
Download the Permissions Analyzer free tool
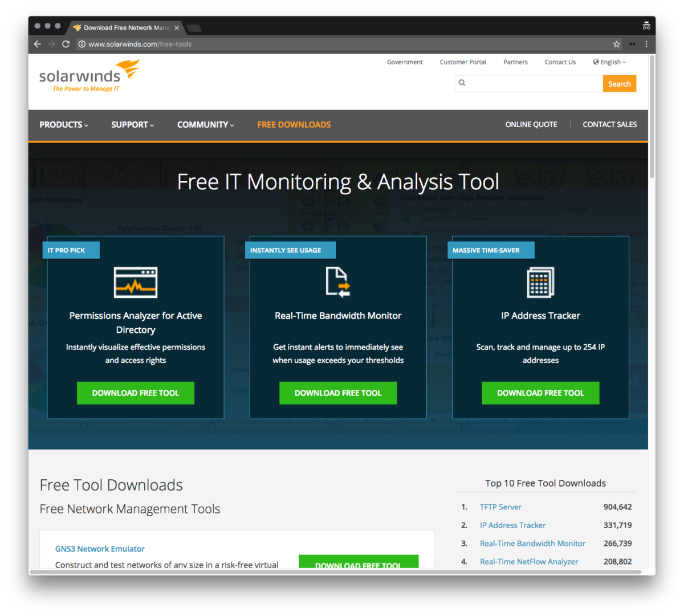click(136, 393)
